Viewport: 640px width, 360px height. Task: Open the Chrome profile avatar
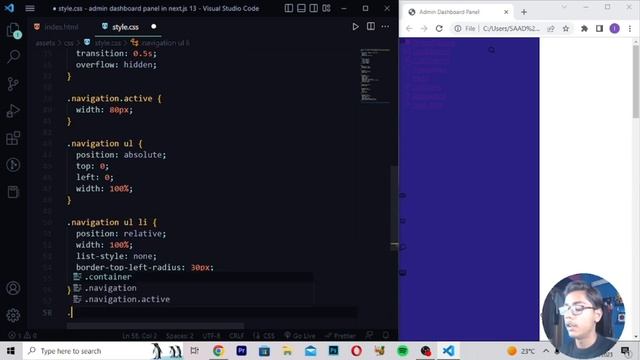coord(615,29)
